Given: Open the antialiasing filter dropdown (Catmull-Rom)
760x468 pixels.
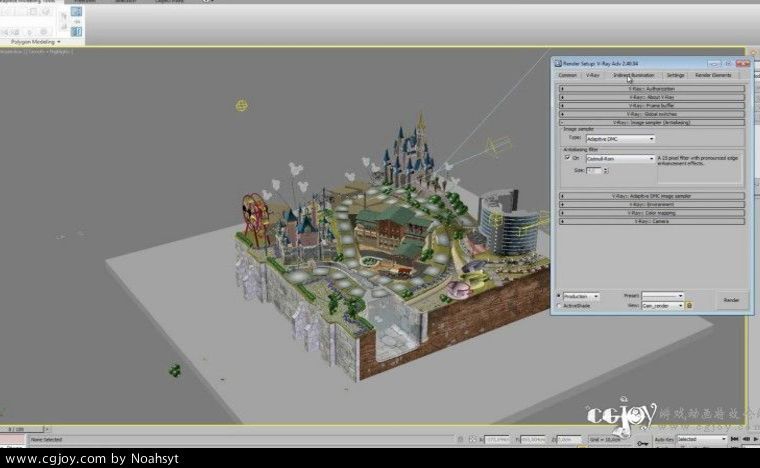Looking at the screenshot, I should click(620, 158).
